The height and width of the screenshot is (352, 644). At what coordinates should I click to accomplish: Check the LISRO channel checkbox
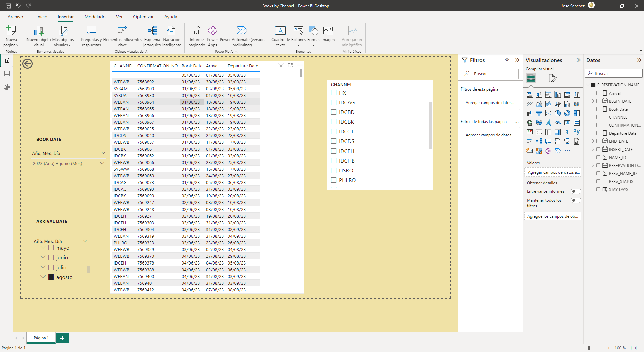click(x=334, y=170)
